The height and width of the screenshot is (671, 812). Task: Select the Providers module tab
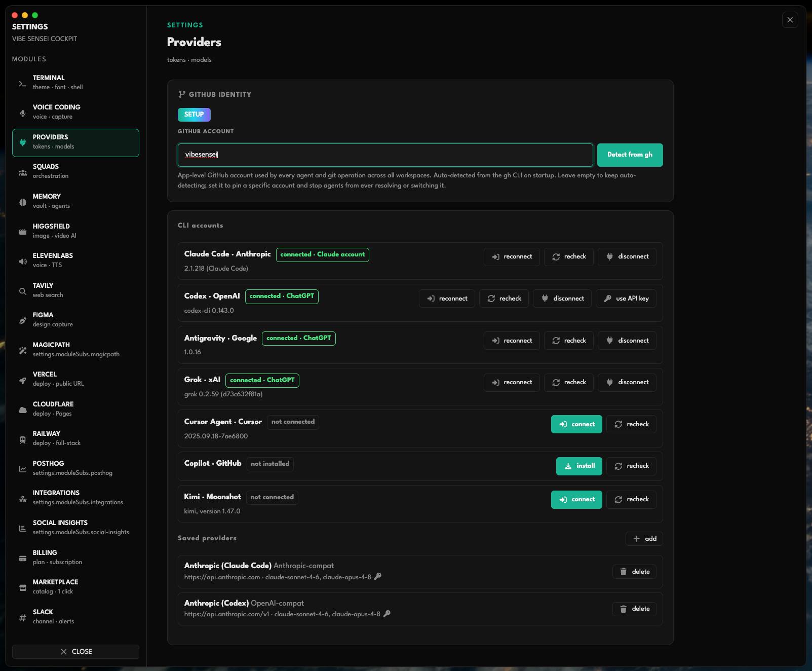[75, 143]
